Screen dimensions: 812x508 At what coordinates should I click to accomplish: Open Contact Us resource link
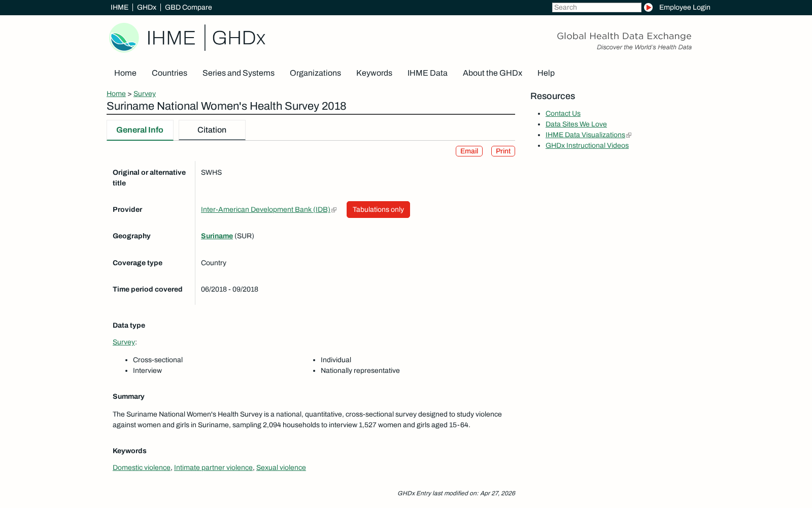[563, 114]
